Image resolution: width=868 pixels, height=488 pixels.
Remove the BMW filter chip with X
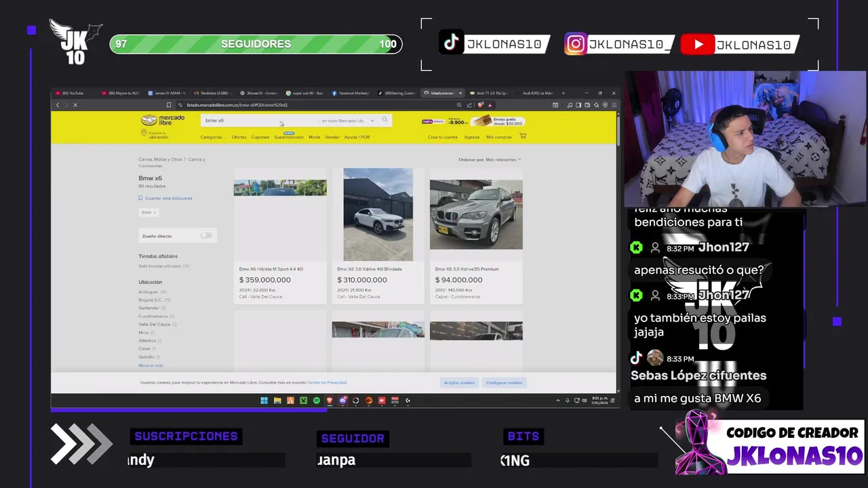pos(155,212)
